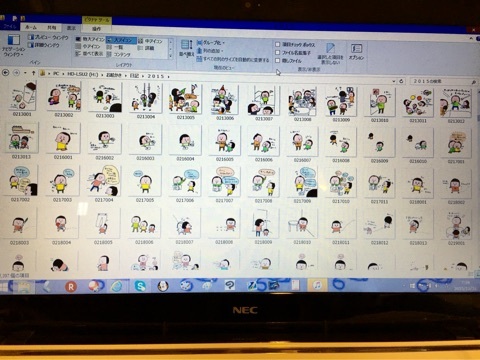Open the question mark help app in taskbar
Image resolution: width=480 pixels, height=360 pixels.
click(x=229, y=285)
